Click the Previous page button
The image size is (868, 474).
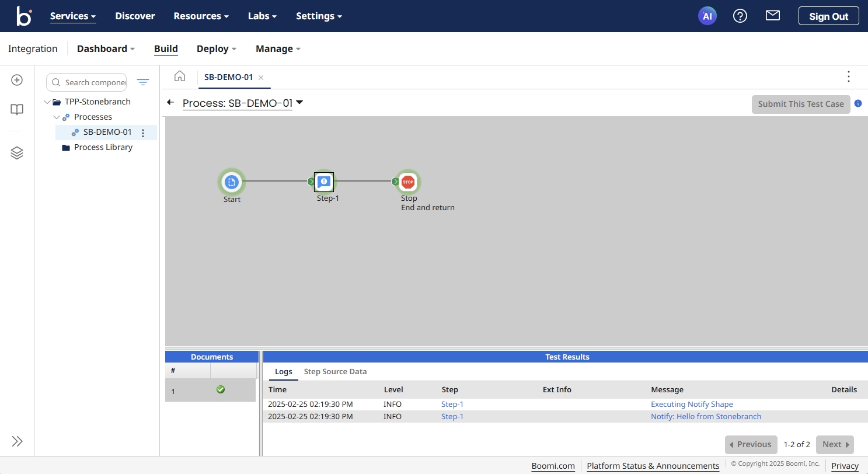[x=751, y=444]
